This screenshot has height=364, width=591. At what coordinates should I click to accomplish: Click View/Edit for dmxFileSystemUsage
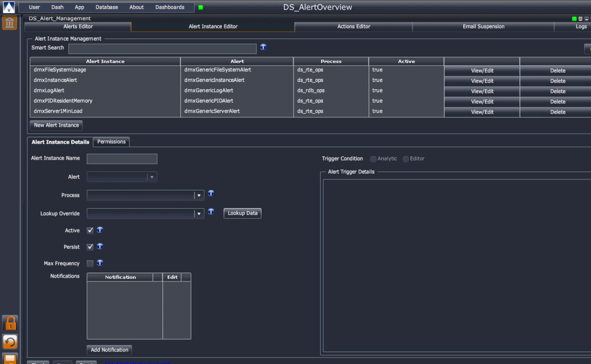tap(482, 70)
